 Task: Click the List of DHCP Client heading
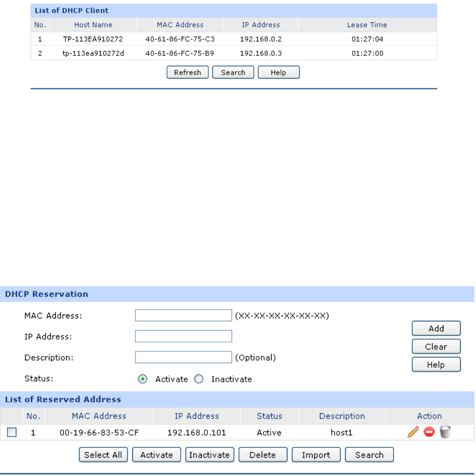pos(72,11)
